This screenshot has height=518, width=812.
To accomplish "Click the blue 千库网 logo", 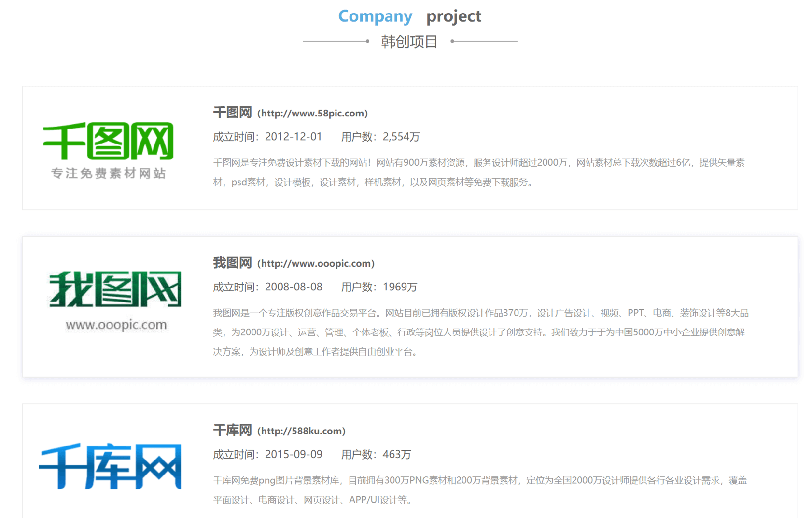I will coord(110,466).
